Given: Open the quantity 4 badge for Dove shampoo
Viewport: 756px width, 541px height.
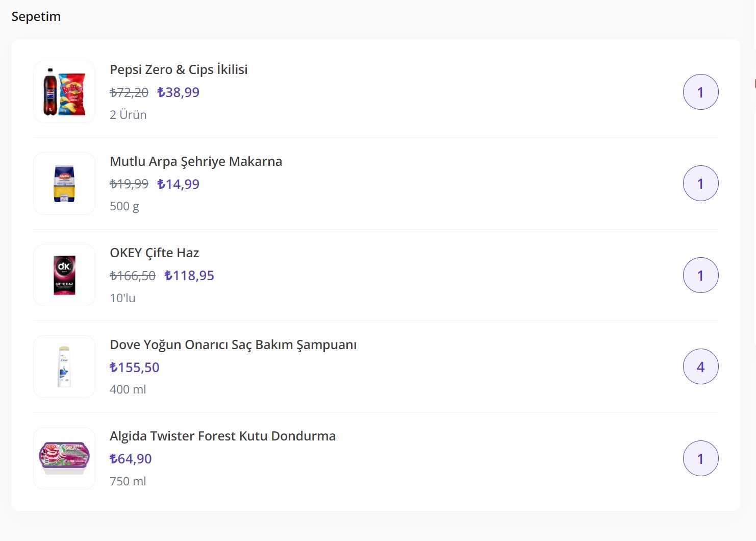Looking at the screenshot, I should 700,366.
